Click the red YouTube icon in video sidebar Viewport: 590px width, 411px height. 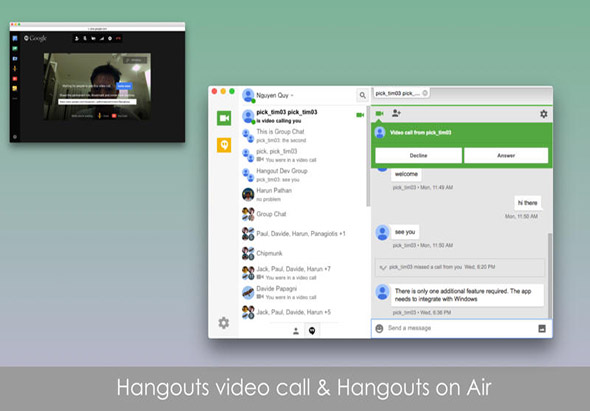pyautogui.click(x=15, y=79)
